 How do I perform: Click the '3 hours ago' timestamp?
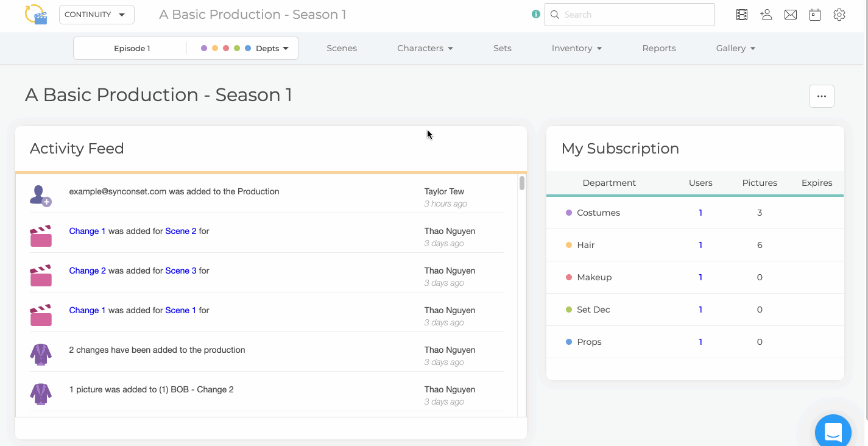pos(446,204)
